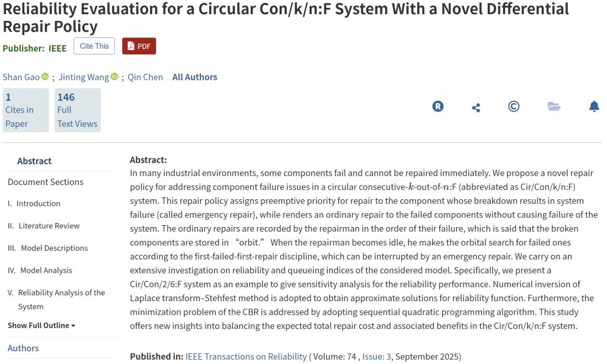This screenshot has height=364, width=607.
Task: Show All Authors
Action: click(194, 77)
